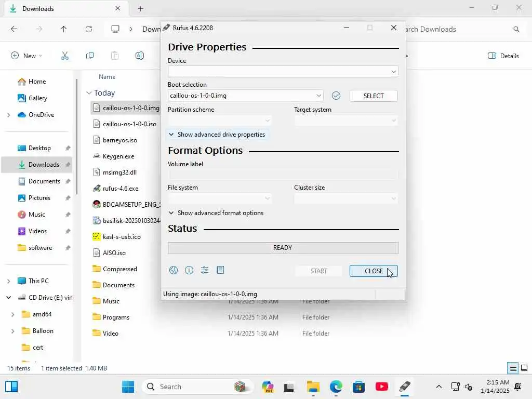Refresh the Downloads folder view
Image resolution: width=532 pixels, height=399 pixels.
pyautogui.click(x=88, y=29)
